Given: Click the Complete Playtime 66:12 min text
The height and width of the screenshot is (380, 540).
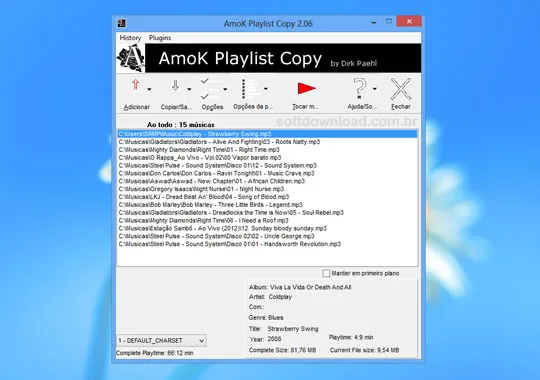Looking at the screenshot, I should pos(155,353).
